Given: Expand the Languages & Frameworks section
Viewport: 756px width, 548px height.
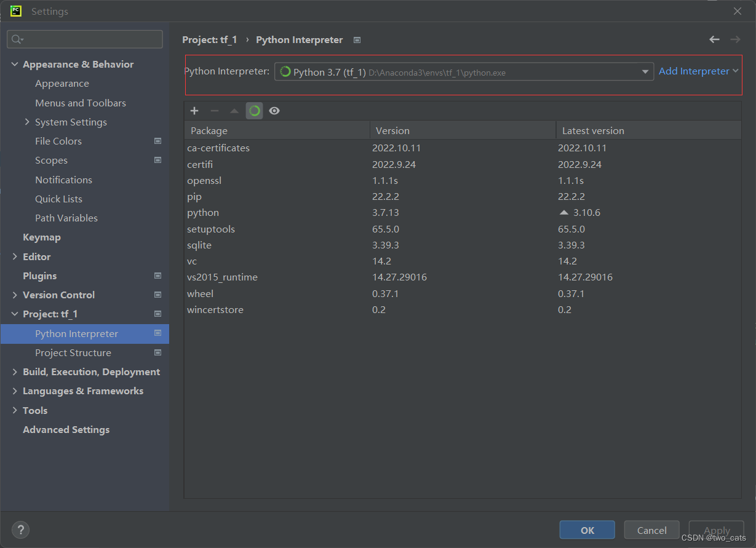Looking at the screenshot, I should (x=15, y=391).
